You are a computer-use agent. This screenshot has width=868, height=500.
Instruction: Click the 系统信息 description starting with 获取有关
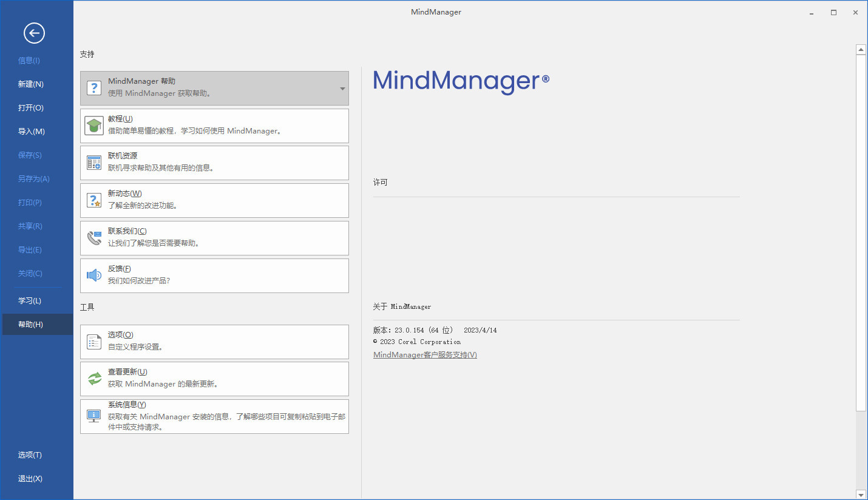[x=227, y=422]
